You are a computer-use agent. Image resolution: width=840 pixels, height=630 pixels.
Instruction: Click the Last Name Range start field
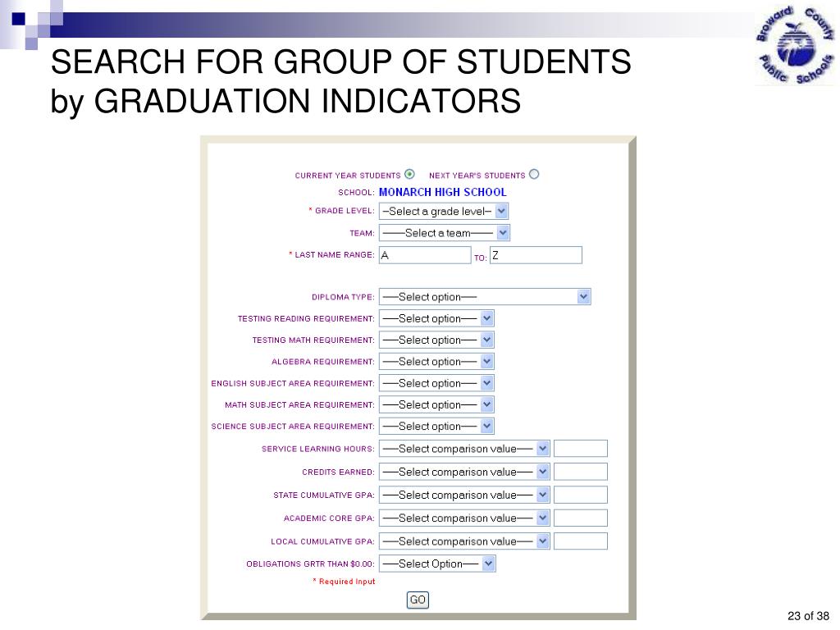tap(425, 255)
